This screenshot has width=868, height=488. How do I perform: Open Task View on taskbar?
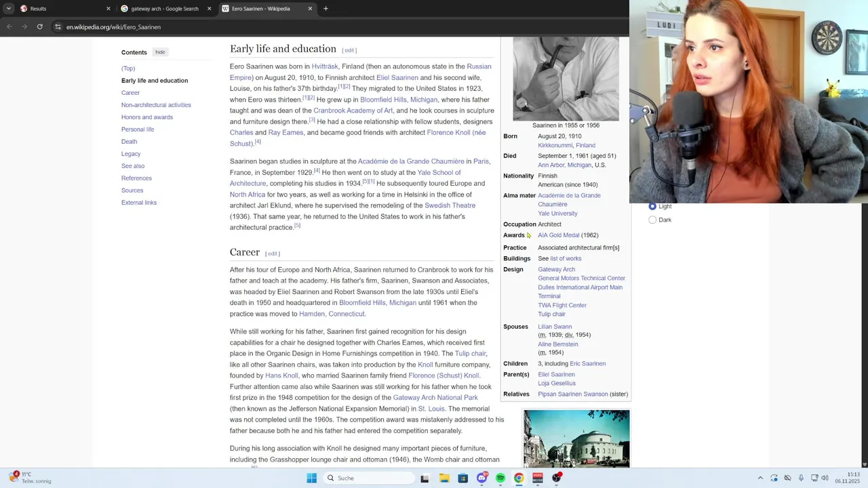click(425, 478)
